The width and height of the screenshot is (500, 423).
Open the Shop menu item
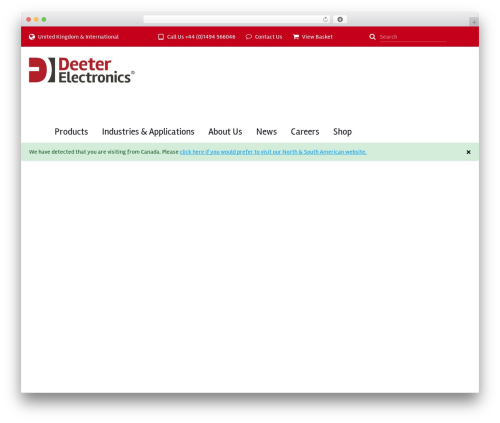coord(342,132)
